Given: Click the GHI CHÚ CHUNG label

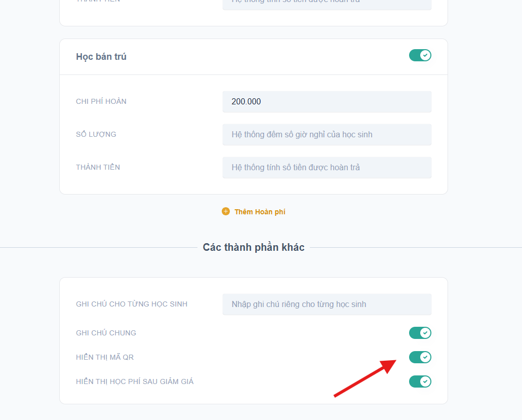Looking at the screenshot, I should point(106,333).
